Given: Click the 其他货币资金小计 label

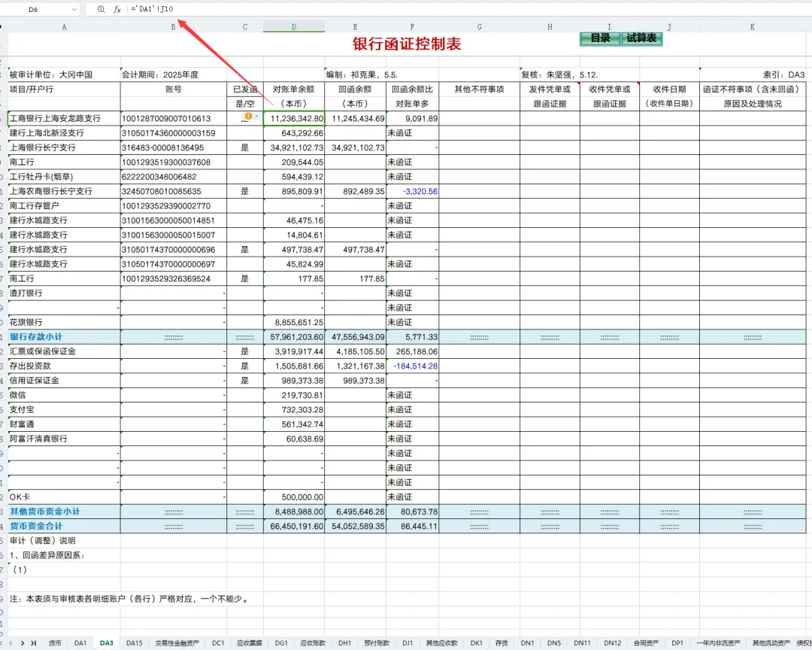Looking at the screenshot, I should (x=64, y=512).
